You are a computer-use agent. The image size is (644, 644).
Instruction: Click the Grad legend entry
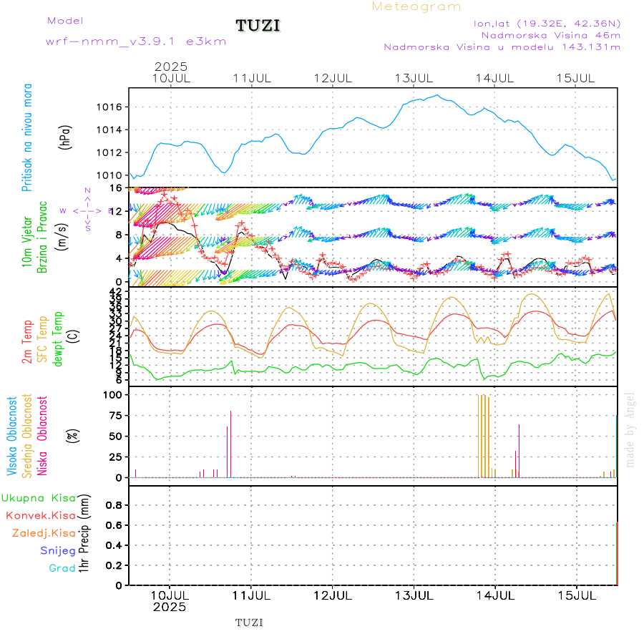tap(62, 567)
